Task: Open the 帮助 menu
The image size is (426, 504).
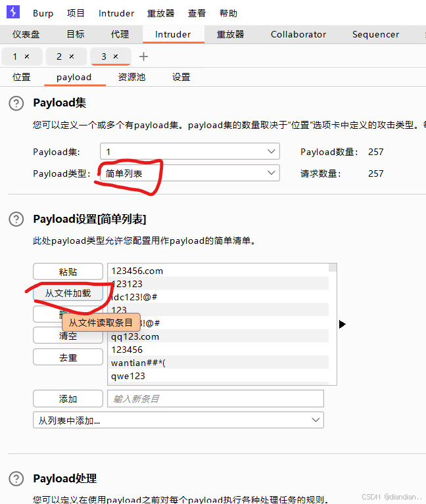Action: [228, 13]
